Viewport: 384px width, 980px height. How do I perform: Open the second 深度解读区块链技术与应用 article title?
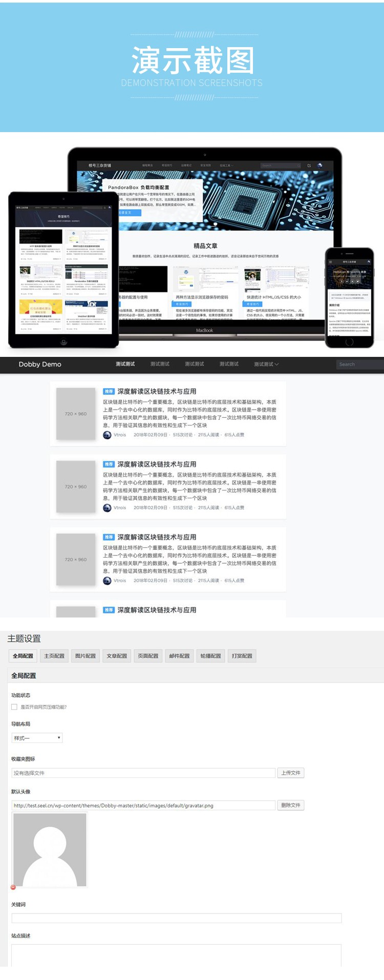click(157, 464)
